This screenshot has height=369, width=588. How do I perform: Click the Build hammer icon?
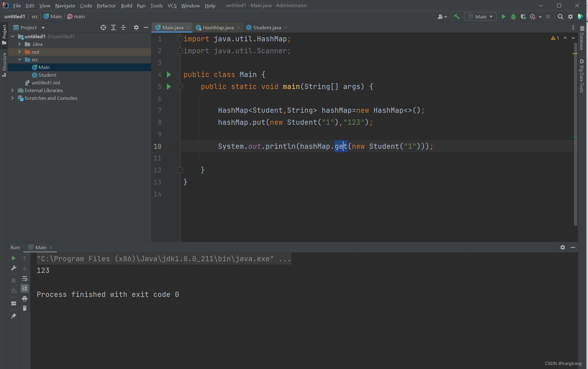point(457,17)
